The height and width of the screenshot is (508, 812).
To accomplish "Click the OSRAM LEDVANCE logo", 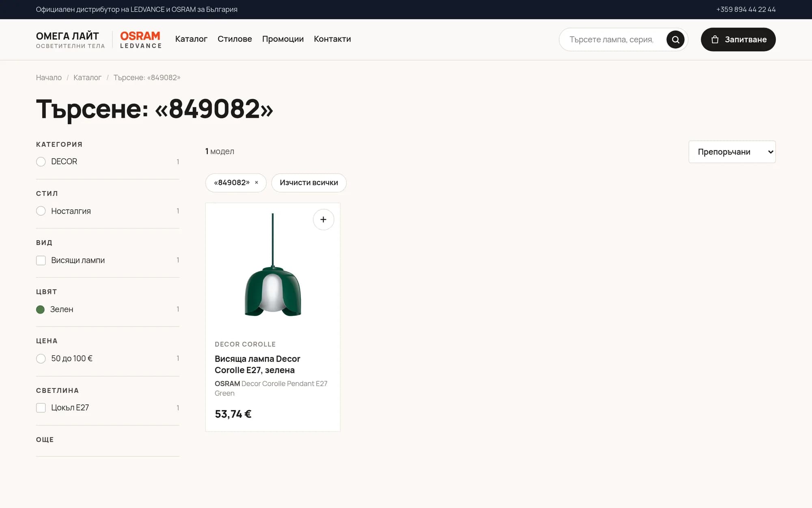I will pos(140,39).
